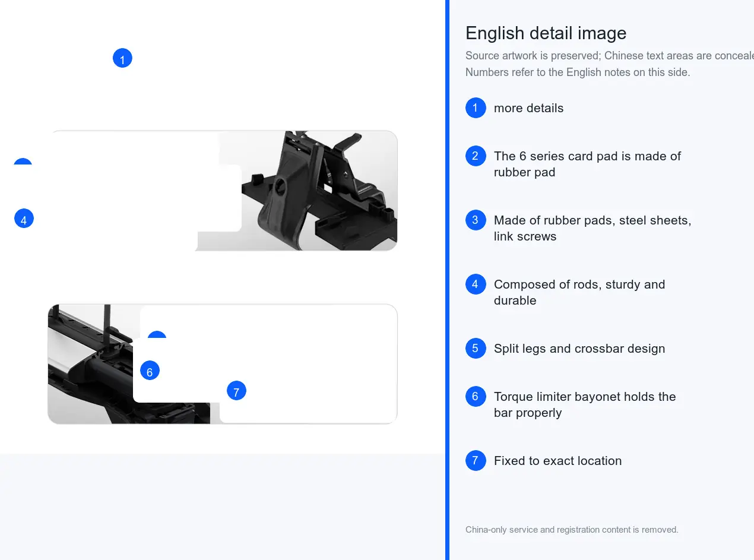Image resolution: width=754 pixels, height=560 pixels.
Task: Click the 'more details' note text
Action: pyautogui.click(x=528, y=108)
